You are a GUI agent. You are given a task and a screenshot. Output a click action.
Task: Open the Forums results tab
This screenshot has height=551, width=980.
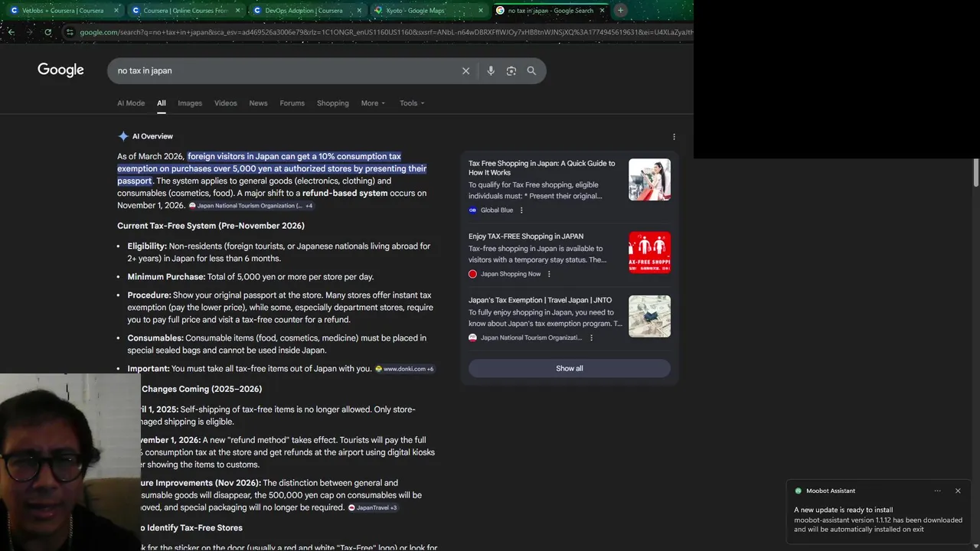tap(292, 103)
